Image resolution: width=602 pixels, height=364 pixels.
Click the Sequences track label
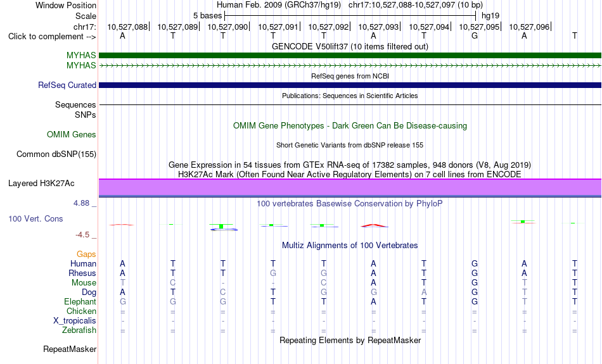pyautogui.click(x=75, y=104)
